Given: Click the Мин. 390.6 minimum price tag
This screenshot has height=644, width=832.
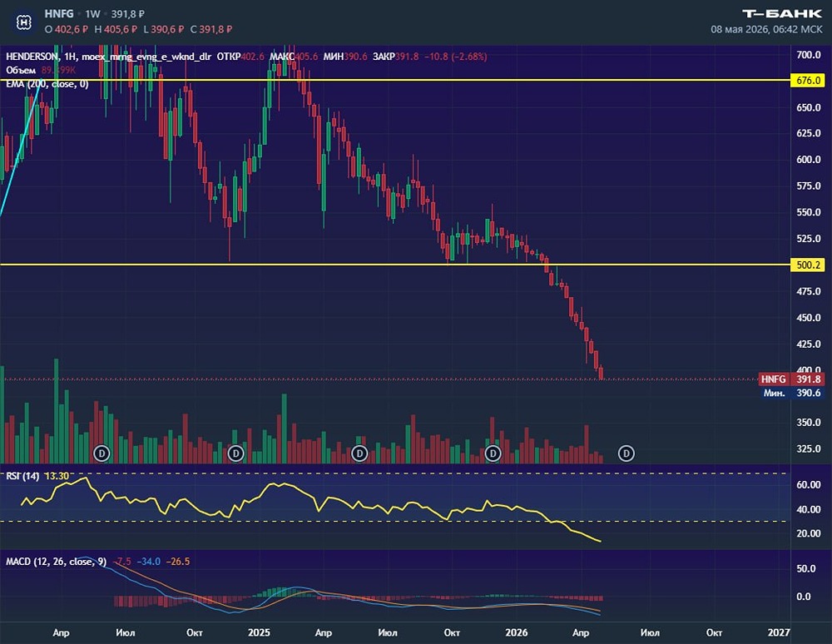Looking at the screenshot, I should tap(792, 393).
